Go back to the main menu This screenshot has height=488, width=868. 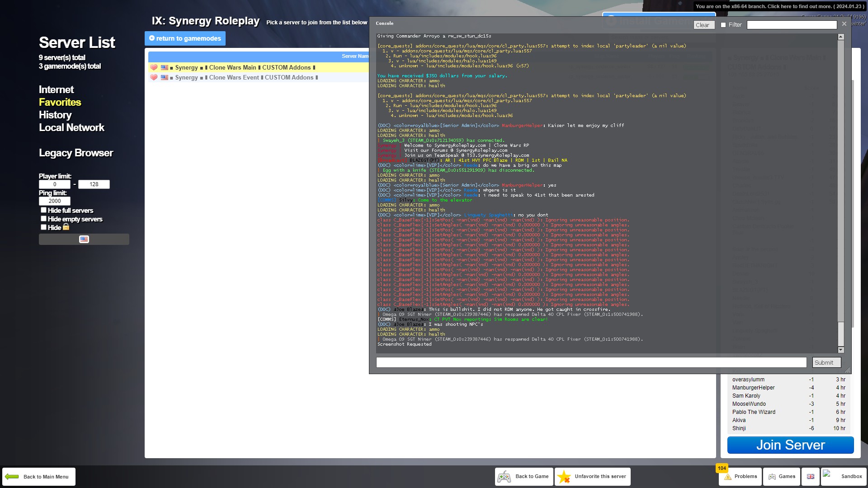39,477
